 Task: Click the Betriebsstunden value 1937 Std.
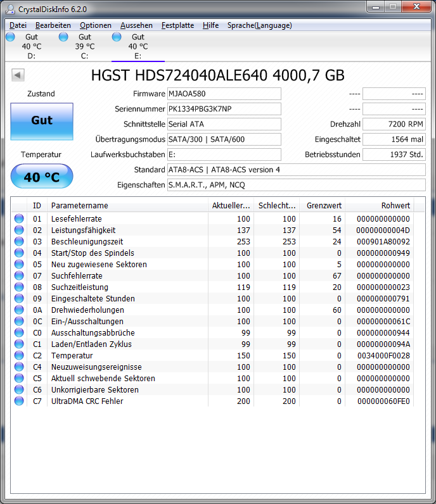(394, 154)
